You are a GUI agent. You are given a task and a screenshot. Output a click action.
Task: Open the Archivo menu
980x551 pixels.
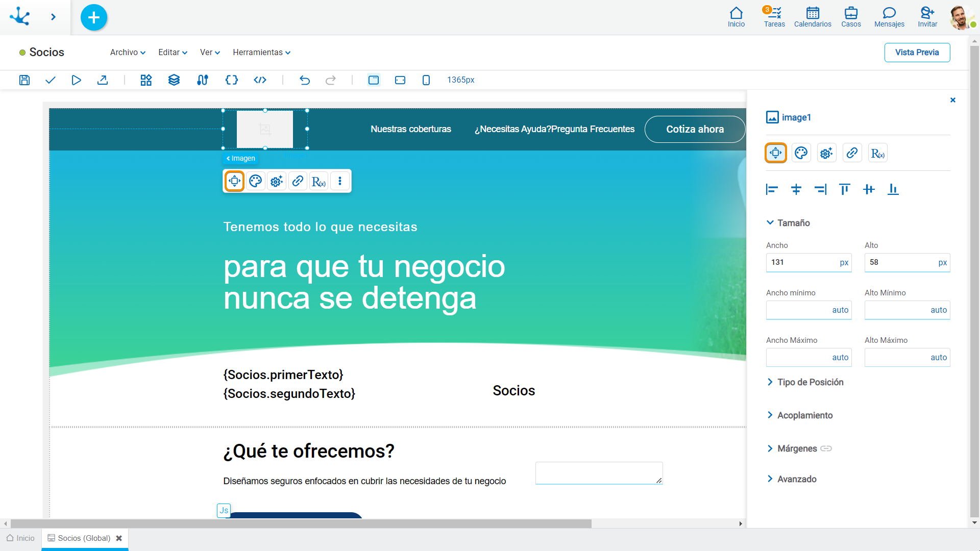[128, 53]
